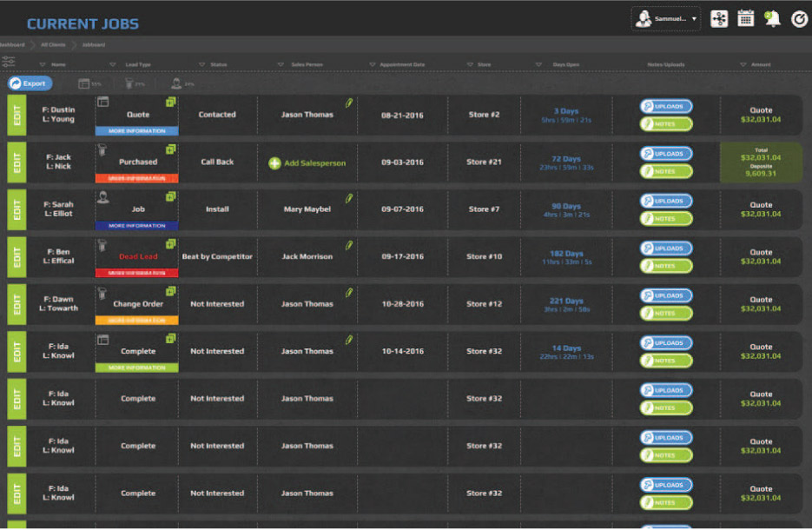Go to Jobboard breadcrumb

click(x=94, y=45)
